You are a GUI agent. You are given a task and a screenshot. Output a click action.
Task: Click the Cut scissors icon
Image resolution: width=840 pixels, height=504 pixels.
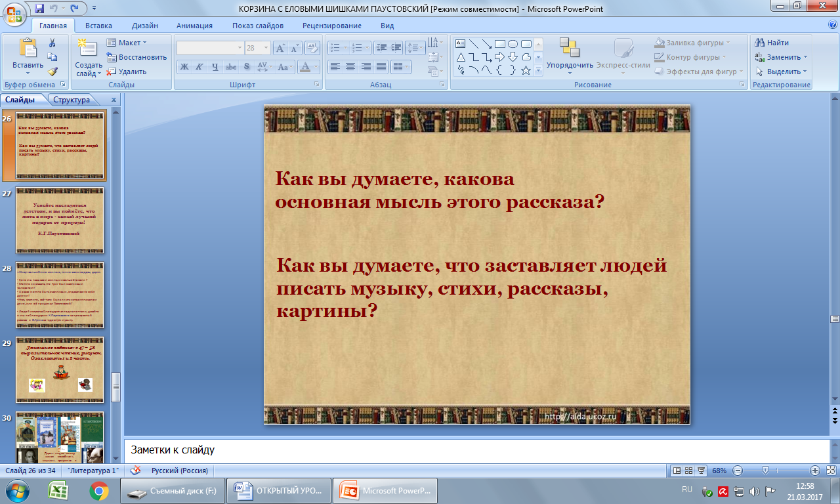[x=52, y=43]
